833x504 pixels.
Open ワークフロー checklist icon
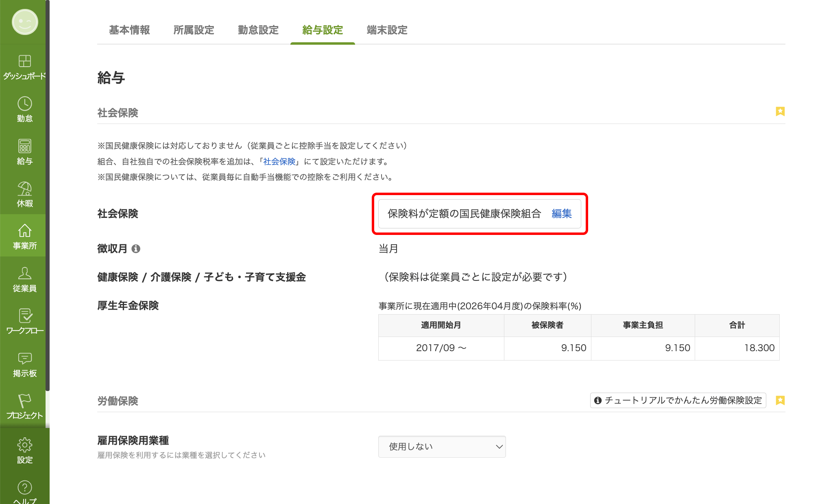(x=24, y=316)
